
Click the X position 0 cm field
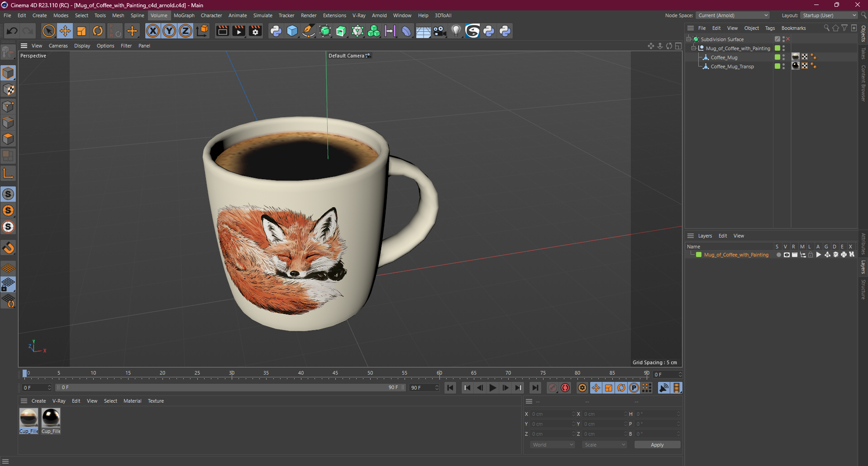(552, 414)
